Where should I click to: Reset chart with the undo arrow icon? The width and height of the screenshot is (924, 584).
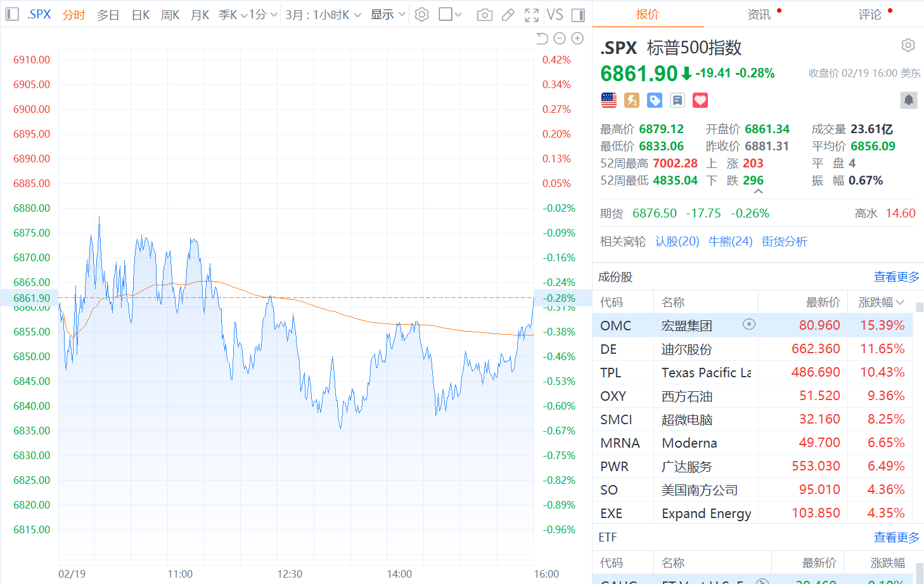pos(542,39)
